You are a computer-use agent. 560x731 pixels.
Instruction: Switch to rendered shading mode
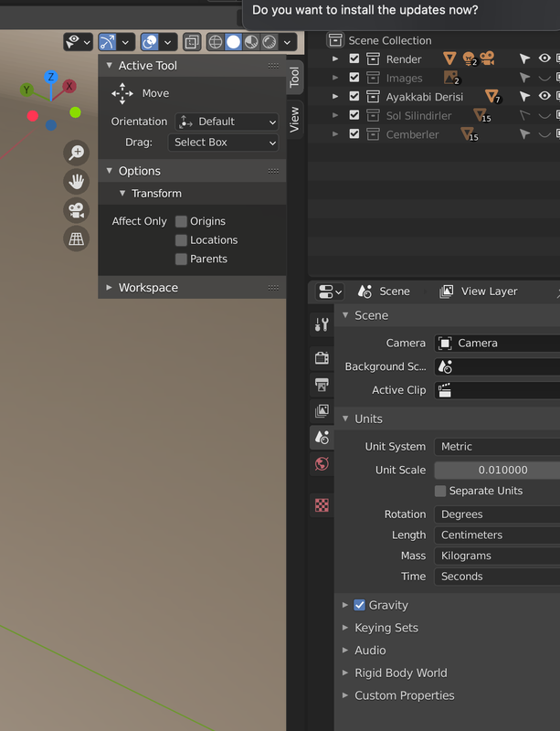[269, 42]
